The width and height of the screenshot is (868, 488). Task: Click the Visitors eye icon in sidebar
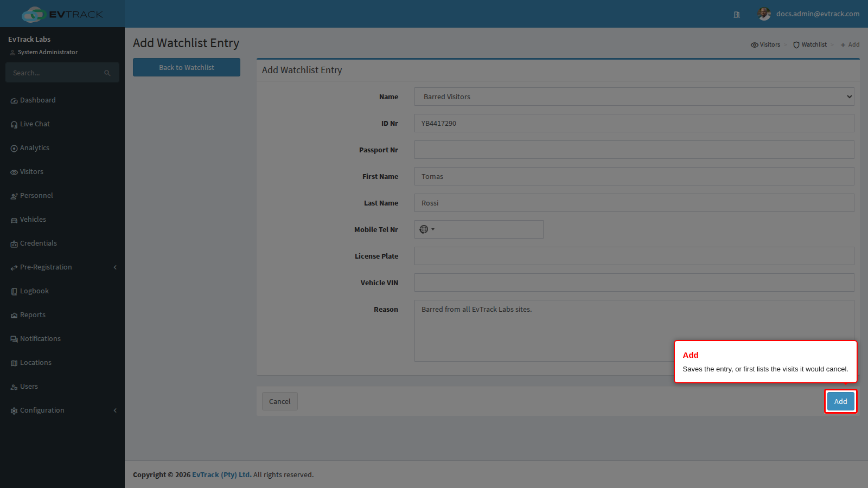[x=14, y=172]
